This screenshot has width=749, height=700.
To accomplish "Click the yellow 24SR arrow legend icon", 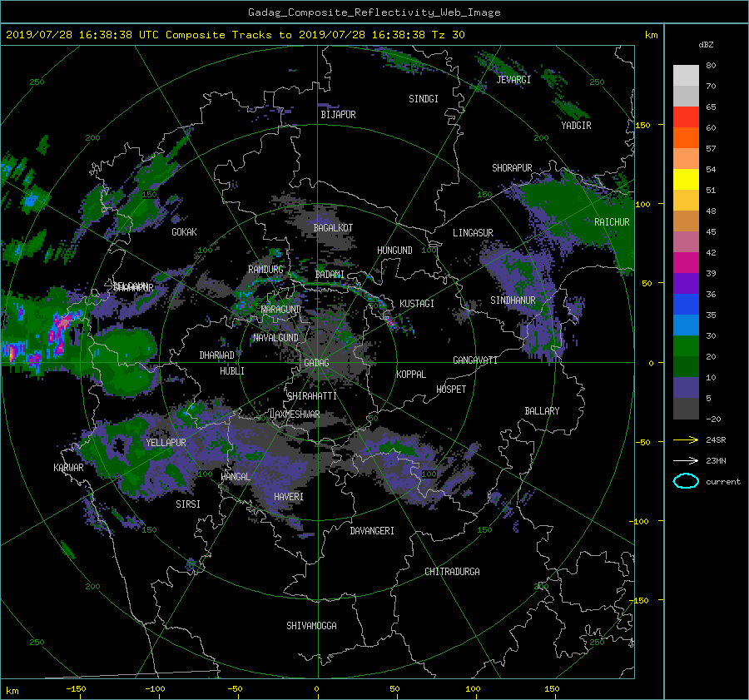I will [x=686, y=439].
